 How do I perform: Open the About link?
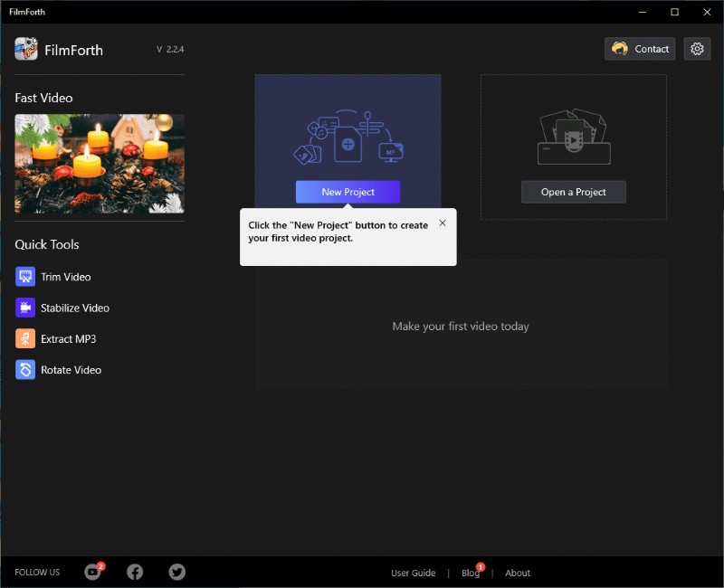pyautogui.click(x=518, y=573)
